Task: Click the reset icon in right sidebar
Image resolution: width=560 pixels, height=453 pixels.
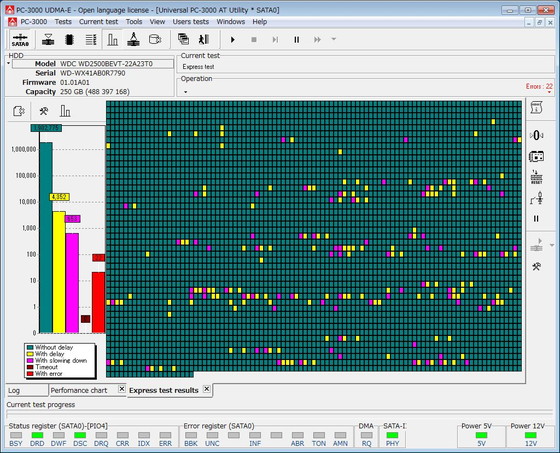Action: pos(536,177)
